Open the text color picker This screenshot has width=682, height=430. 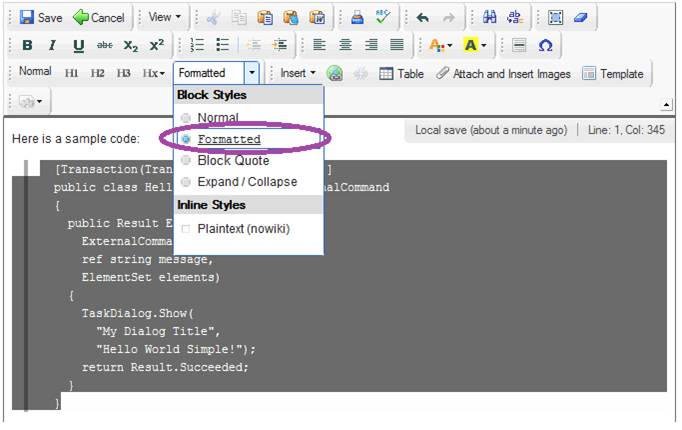(440, 45)
